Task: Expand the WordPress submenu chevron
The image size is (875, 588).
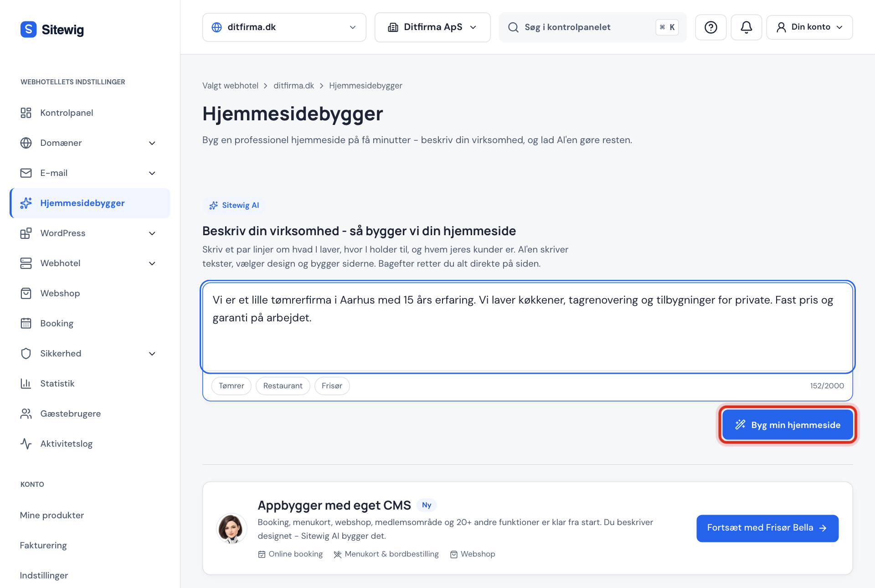Action: (152, 233)
